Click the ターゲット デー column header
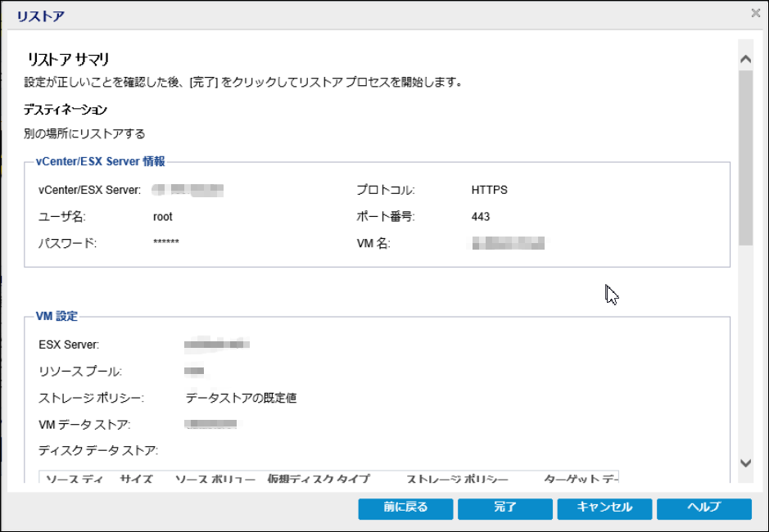Viewport: 769px width, 532px height. coord(581,479)
